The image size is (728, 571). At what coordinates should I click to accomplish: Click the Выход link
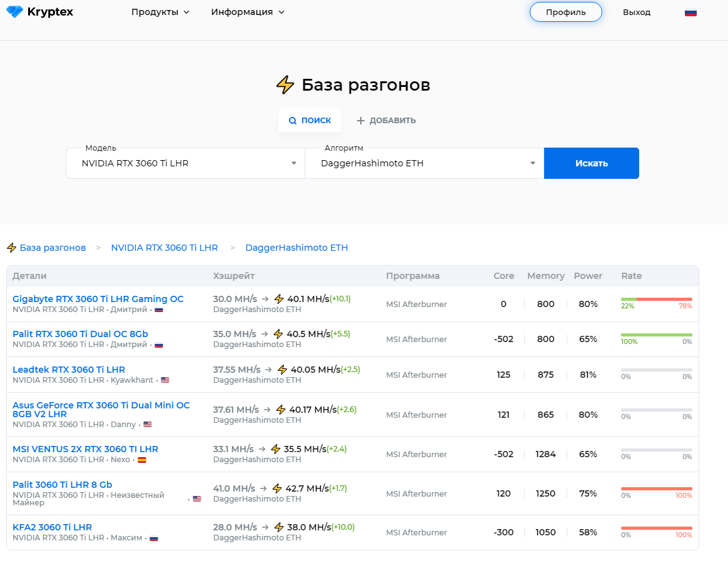637,13
